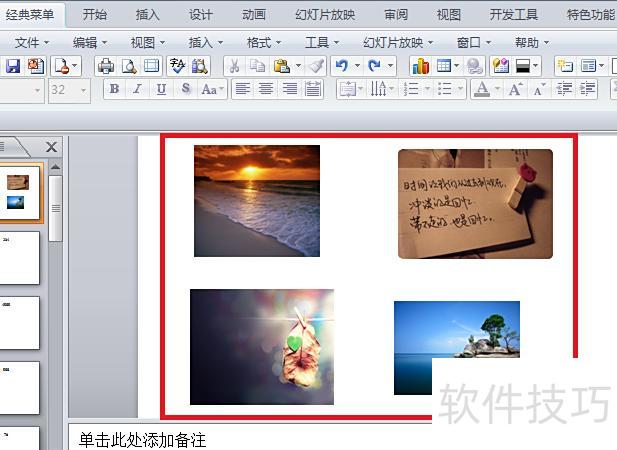Insert a chart using bar chart icon
The width and height of the screenshot is (617, 450).
pyautogui.click(x=421, y=66)
